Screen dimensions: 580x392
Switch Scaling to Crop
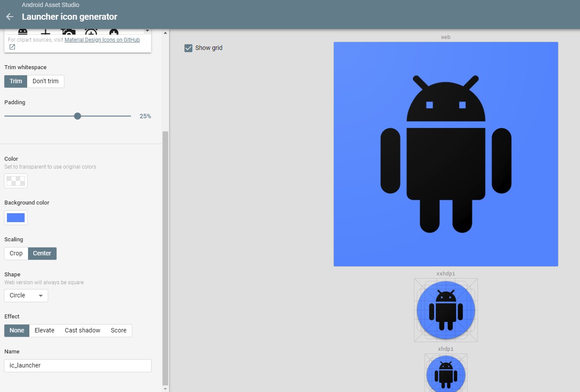pos(16,253)
